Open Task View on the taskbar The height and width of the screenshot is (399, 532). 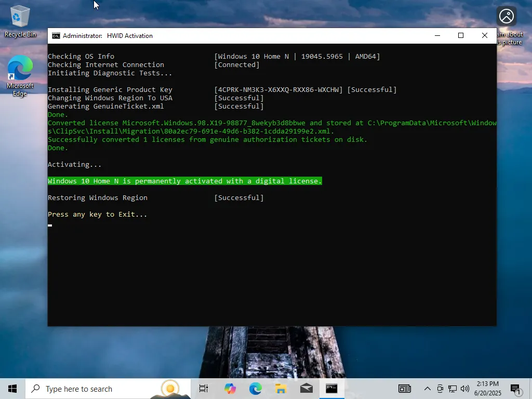204,389
